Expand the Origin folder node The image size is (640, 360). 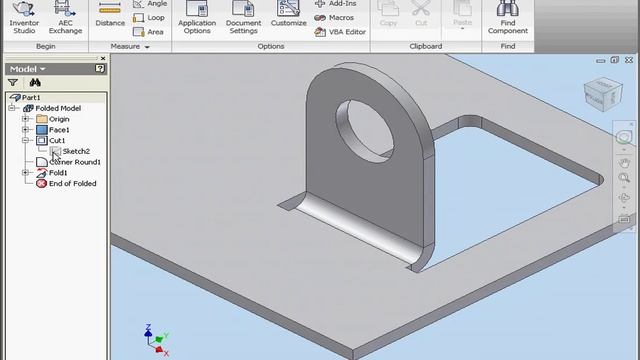point(25,119)
